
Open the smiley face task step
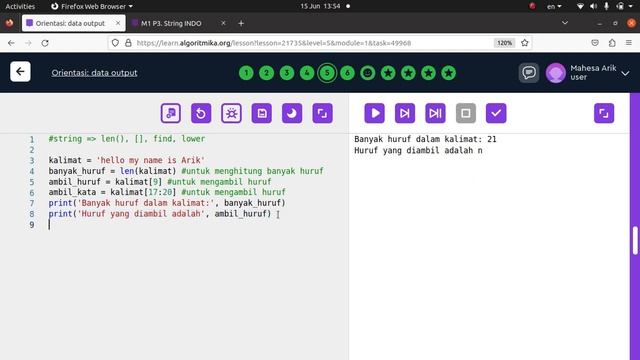coord(368,73)
